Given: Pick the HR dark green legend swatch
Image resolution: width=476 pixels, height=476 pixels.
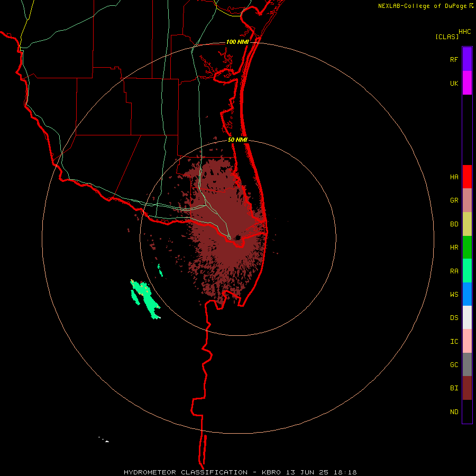Looking at the screenshot, I should [x=467, y=248].
